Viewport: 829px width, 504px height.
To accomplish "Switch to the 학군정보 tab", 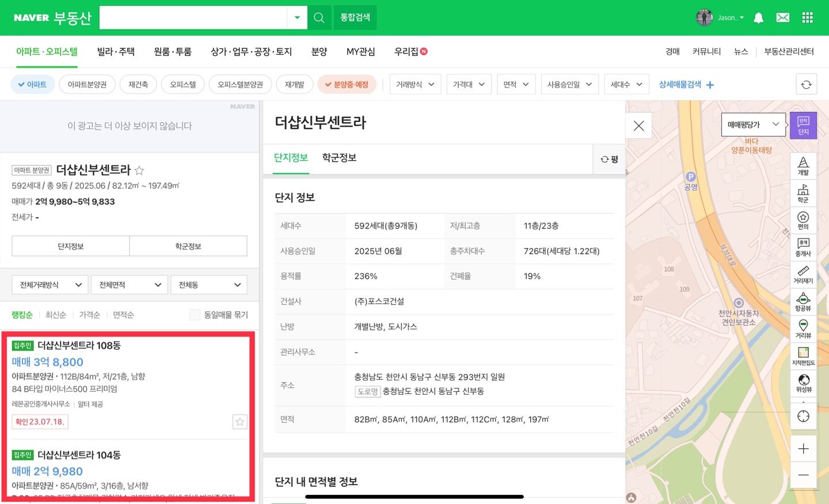I will (339, 158).
